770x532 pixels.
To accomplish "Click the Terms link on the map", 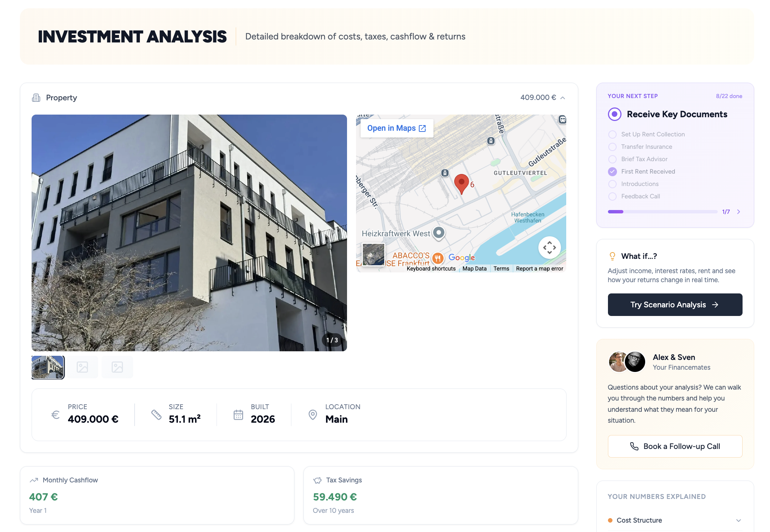I will coord(501,268).
